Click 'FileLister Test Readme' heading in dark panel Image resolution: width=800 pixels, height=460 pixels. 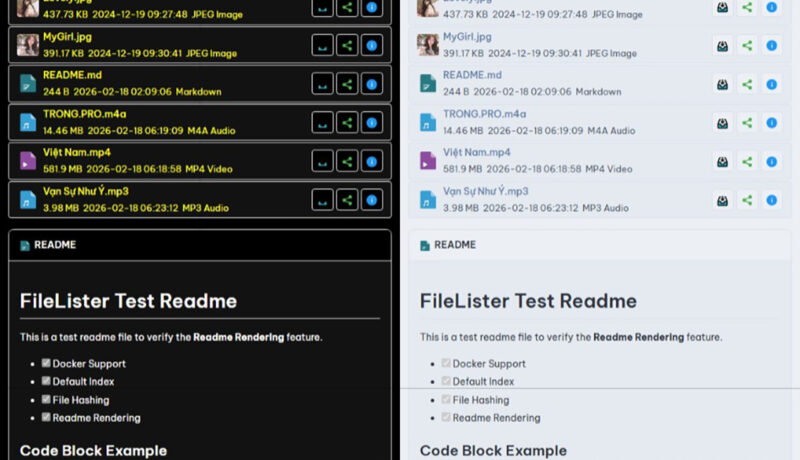click(x=129, y=301)
